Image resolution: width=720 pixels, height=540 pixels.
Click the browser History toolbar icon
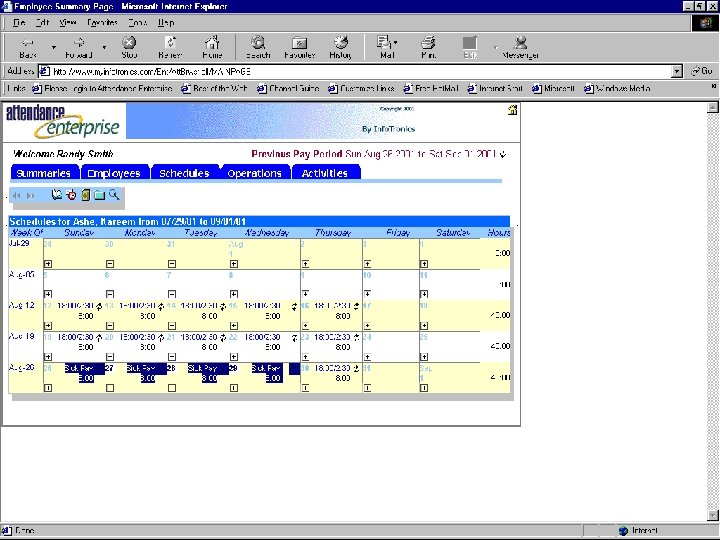click(340, 47)
